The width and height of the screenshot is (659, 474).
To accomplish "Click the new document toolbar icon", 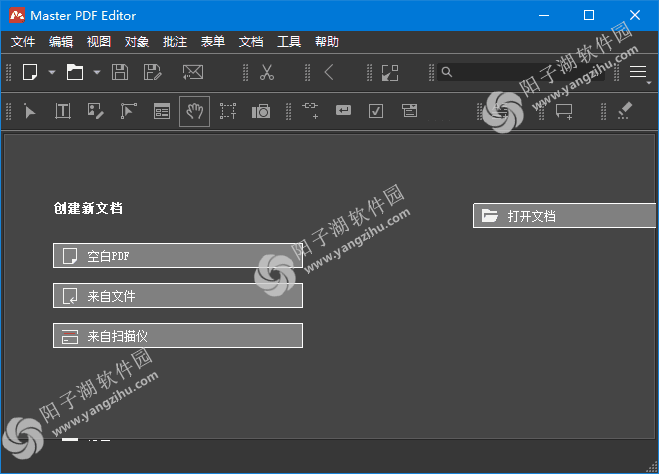I will pyautogui.click(x=30, y=72).
